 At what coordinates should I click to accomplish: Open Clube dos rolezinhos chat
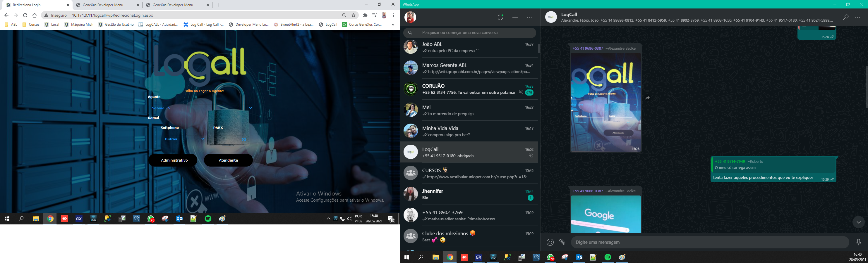tap(469, 236)
